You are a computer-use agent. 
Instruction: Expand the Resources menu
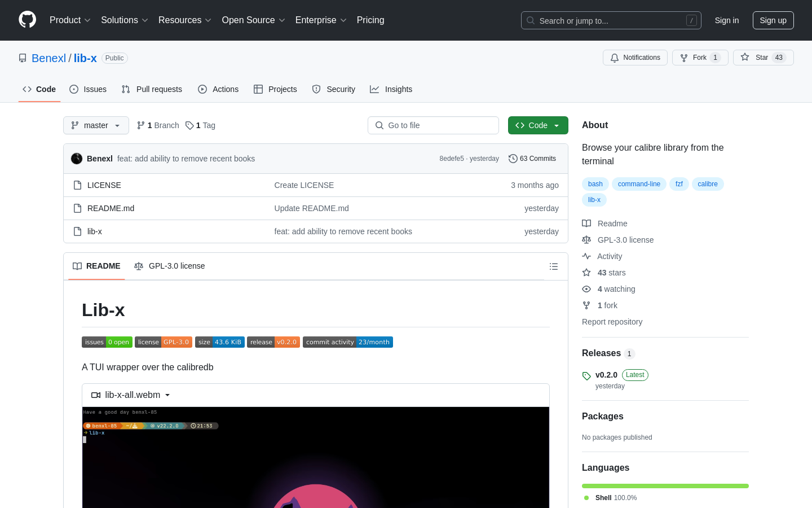(x=185, y=20)
